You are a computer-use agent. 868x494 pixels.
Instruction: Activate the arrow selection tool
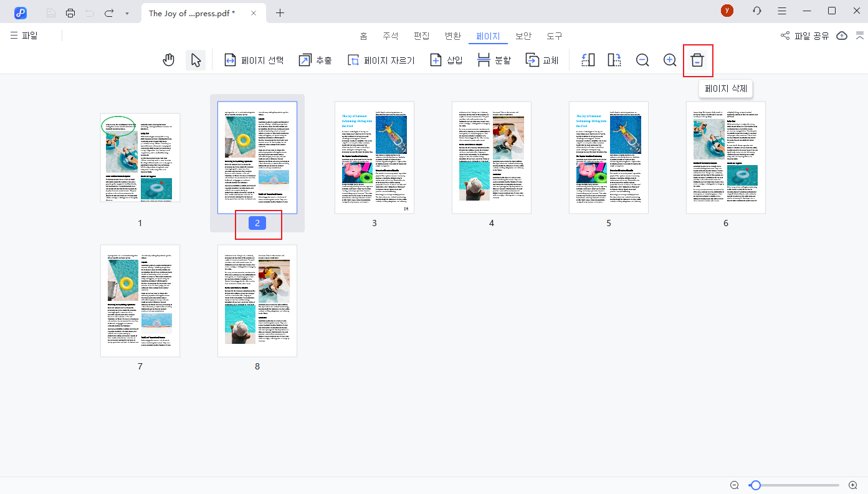click(195, 60)
